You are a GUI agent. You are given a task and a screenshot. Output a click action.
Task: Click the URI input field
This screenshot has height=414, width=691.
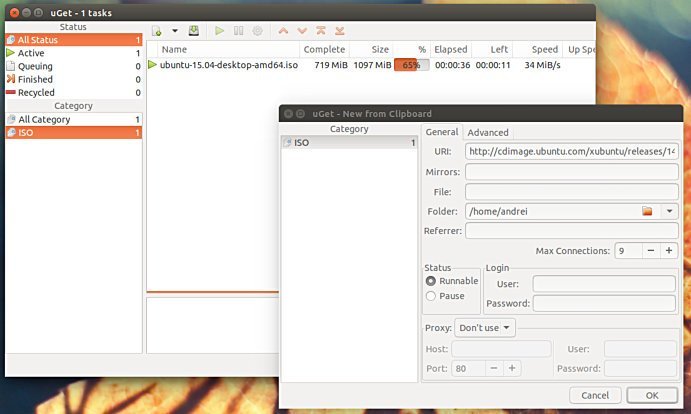coord(572,151)
